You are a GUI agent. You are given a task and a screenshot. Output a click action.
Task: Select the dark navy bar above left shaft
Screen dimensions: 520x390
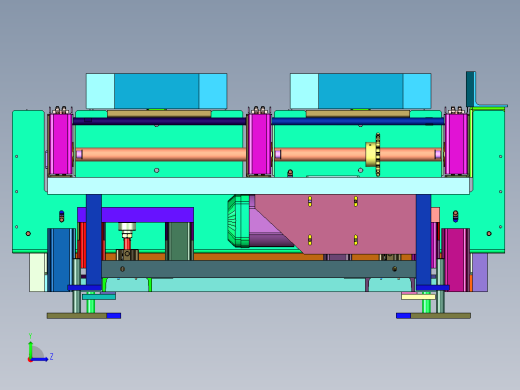[160, 121]
